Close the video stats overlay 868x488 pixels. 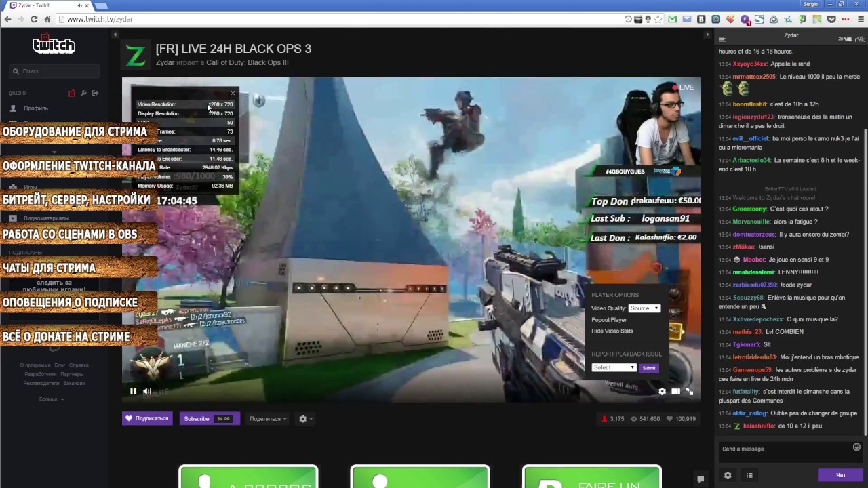pyautogui.click(x=233, y=93)
